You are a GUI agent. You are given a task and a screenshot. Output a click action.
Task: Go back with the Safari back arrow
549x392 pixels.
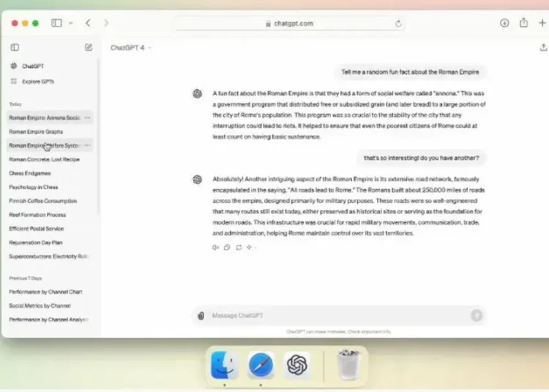[x=88, y=23]
